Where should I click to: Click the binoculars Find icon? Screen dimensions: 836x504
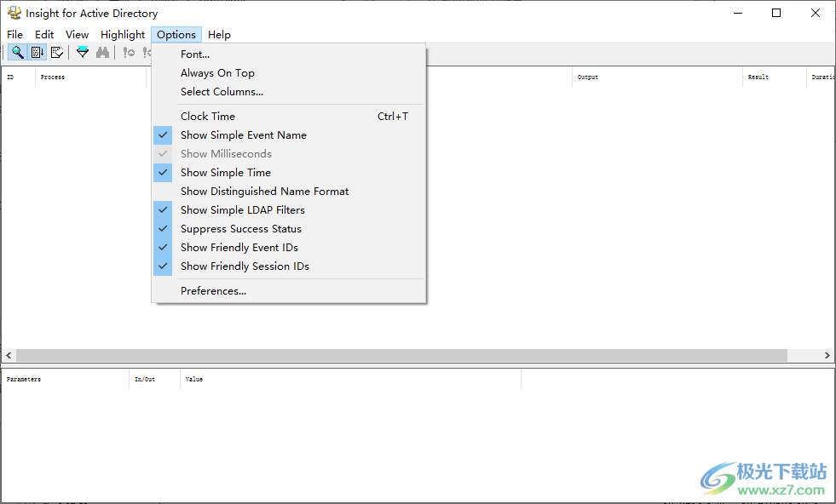click(x=102, y=52)
